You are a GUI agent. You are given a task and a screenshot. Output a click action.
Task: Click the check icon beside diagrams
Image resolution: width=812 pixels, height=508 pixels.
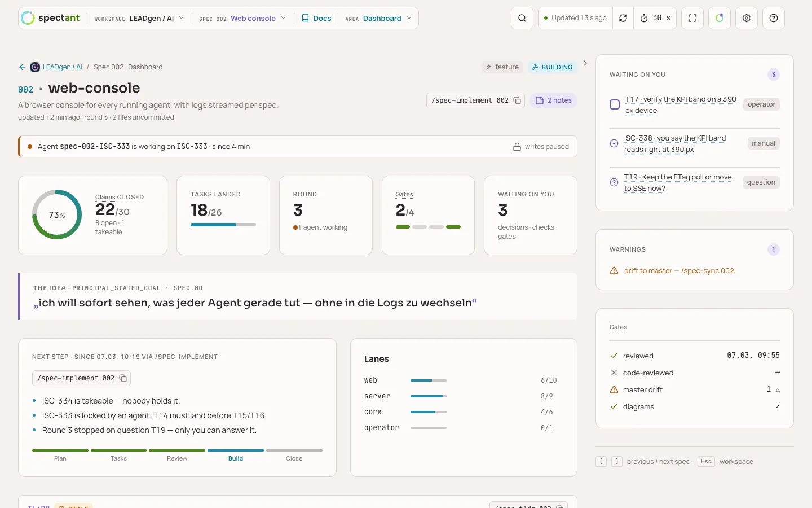click(x=614, y=406)
